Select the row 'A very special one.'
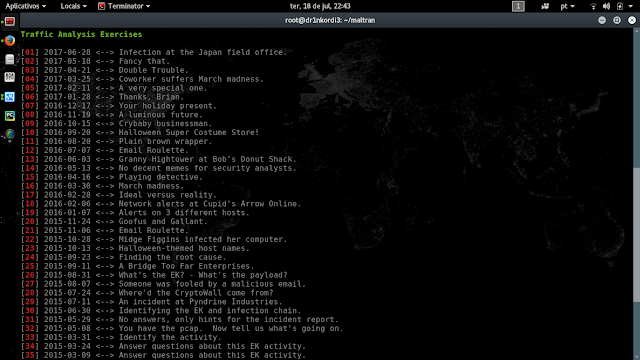This screenshot has height=360, width=640. 114,88
